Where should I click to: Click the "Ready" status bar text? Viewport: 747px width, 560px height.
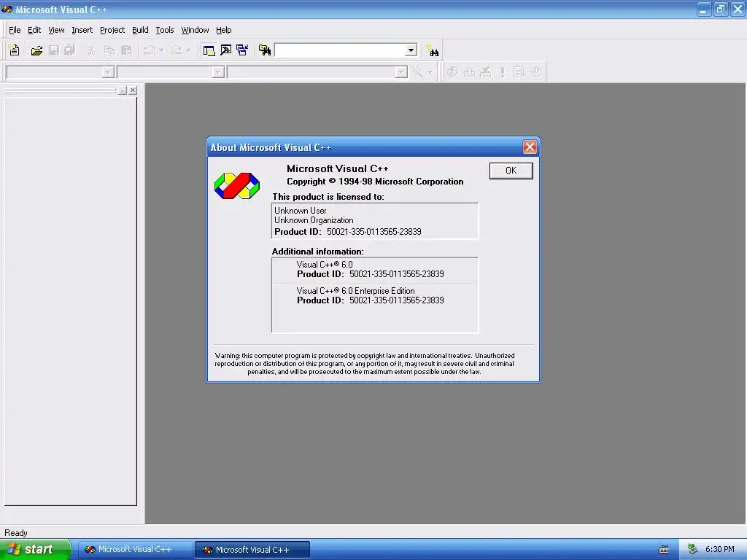pos(16,533)
